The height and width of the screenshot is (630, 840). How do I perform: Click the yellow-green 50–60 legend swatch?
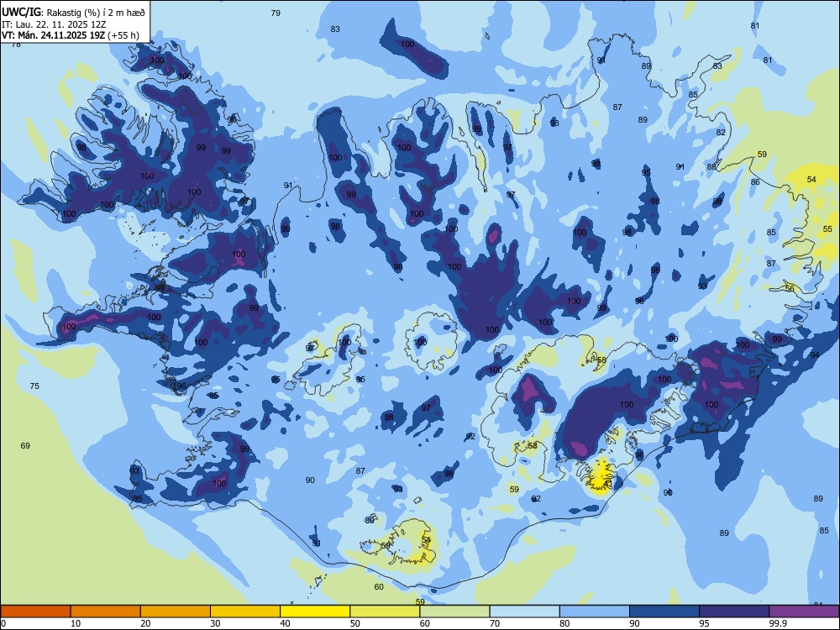[385, 612]
